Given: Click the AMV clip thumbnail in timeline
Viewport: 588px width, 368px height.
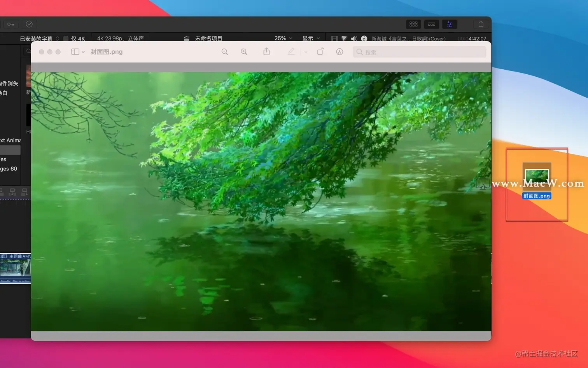Looking at the screenshot, I should [15, 268].
